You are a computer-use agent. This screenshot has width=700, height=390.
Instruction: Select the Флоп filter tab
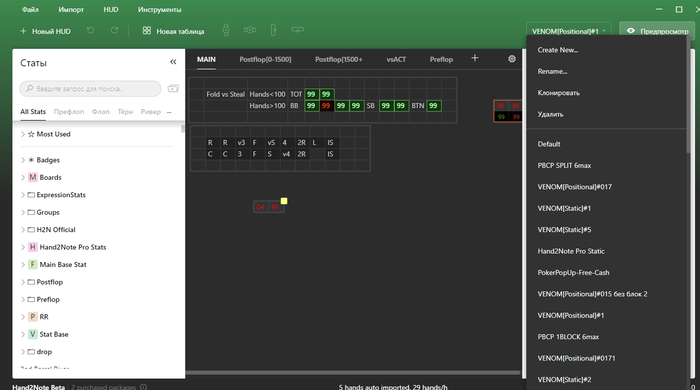(x=100, y=112)
